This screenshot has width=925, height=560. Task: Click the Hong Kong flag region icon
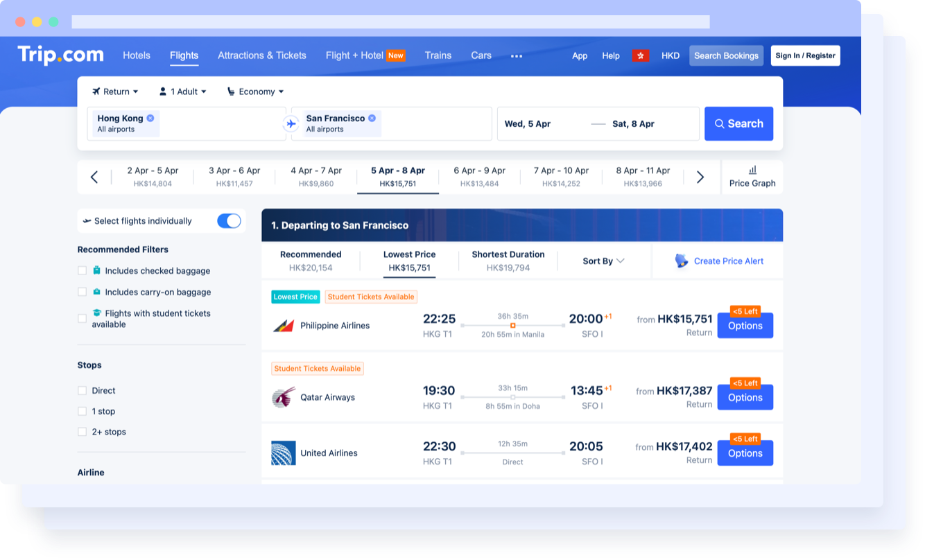641,55
